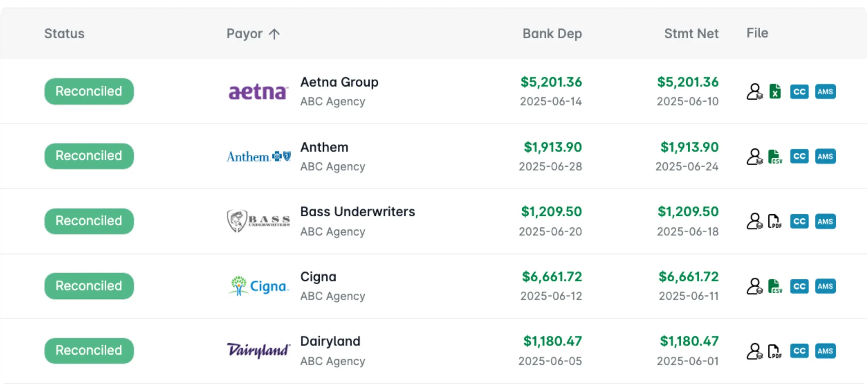This screenshot has height=391, width=868.
Task: Click the Reconciled status badge for Aetna Group
Action: tap(89, 91)
